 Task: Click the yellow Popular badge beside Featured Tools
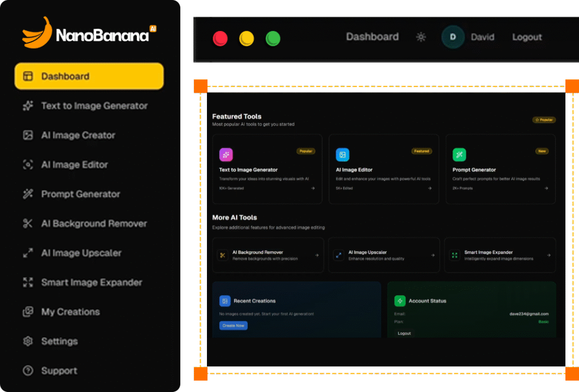[544, 120]
